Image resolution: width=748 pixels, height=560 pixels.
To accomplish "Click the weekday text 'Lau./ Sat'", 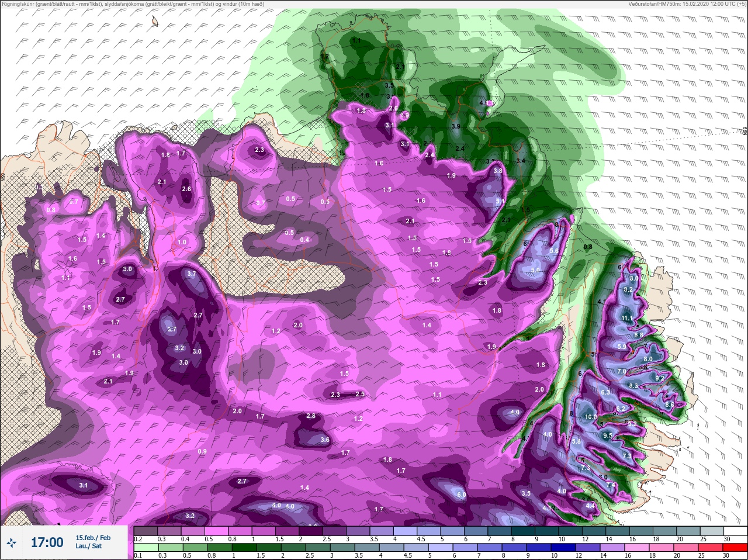I will tap(88, 546).
